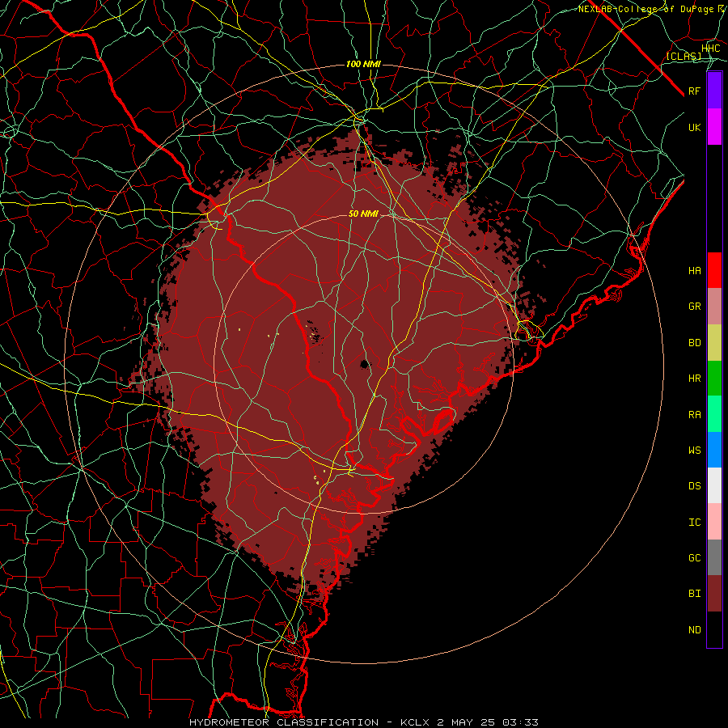Click the 50 NMI range ring label
The width and height of the screenshot is (728, 728).
click(x=363, y=214)
